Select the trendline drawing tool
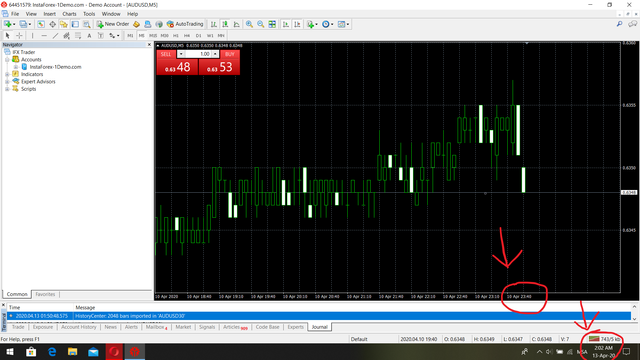 (x=55, y=36)
